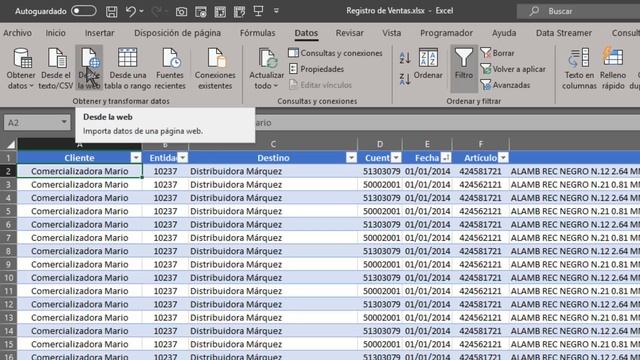640x360 pixels.
Task: Select row 5 header
Action: pos(8,211)
